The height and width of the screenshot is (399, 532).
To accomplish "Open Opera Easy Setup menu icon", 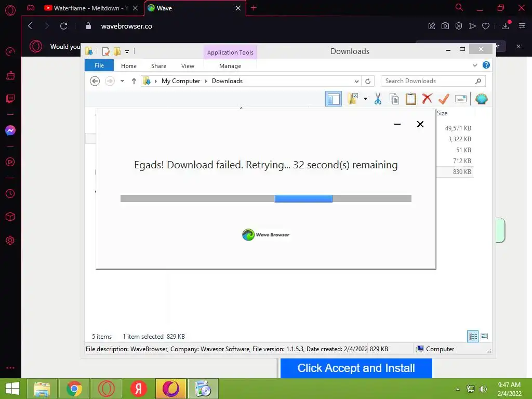I will click(x=522, y=26).
